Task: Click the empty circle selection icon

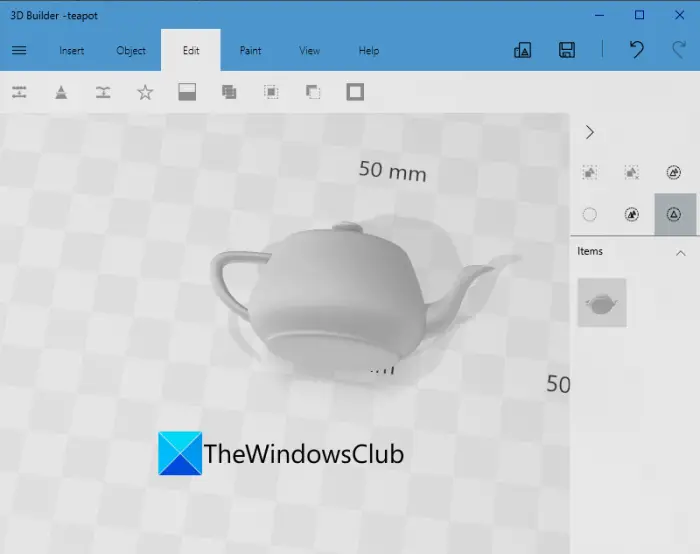Action: tap(590, 215)
